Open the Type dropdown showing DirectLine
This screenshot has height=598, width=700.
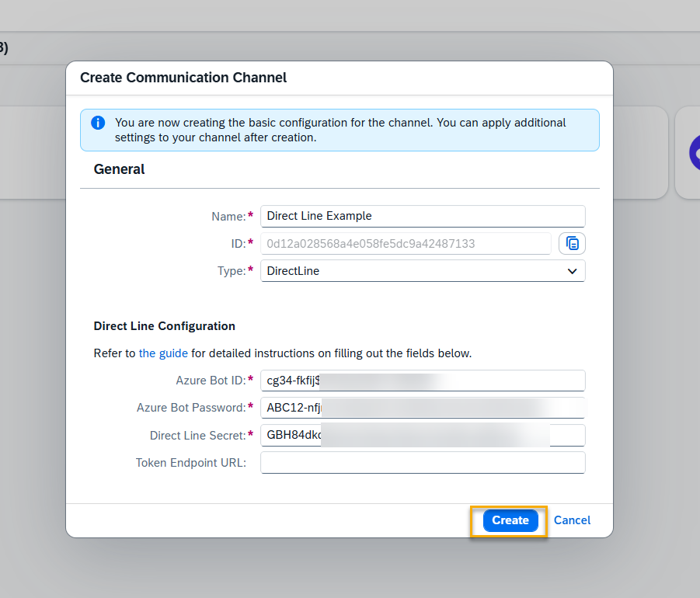coord(423,271)
